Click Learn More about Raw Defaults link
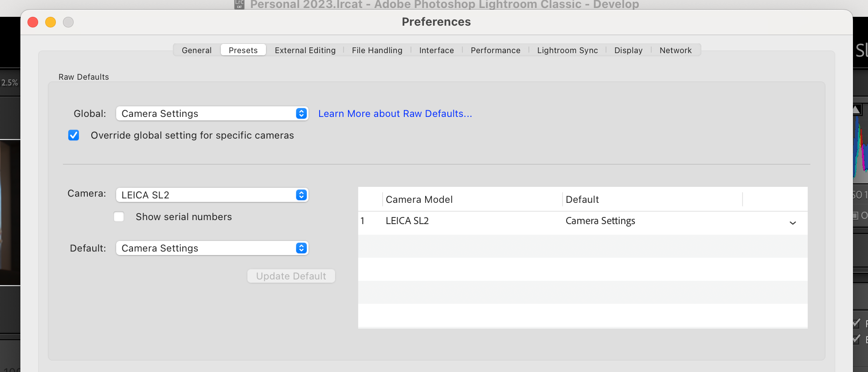The height and width of the screenshot is (372, 868). pos(395,113)
